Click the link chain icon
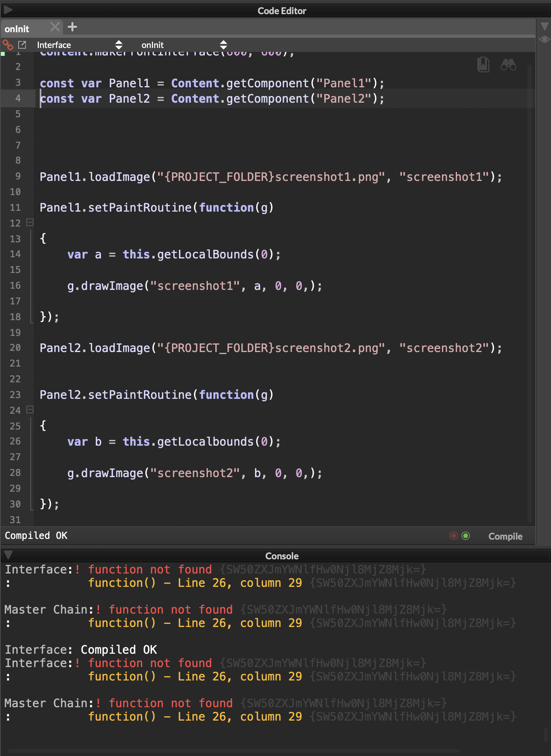Viewport: 551px width, 756px height. point(8,45)
